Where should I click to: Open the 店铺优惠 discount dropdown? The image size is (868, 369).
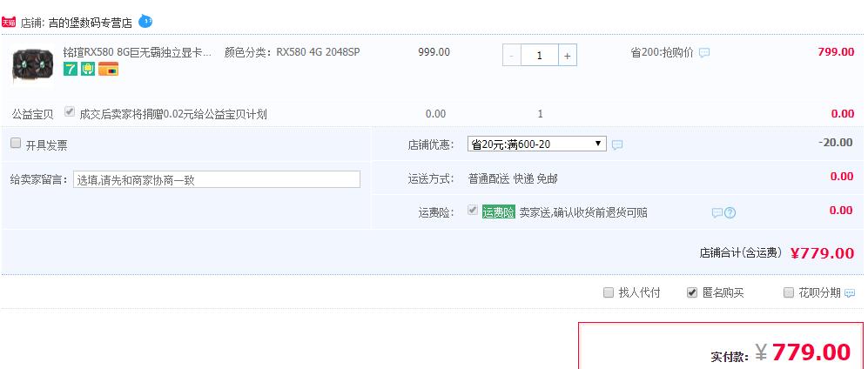point(537,144)
